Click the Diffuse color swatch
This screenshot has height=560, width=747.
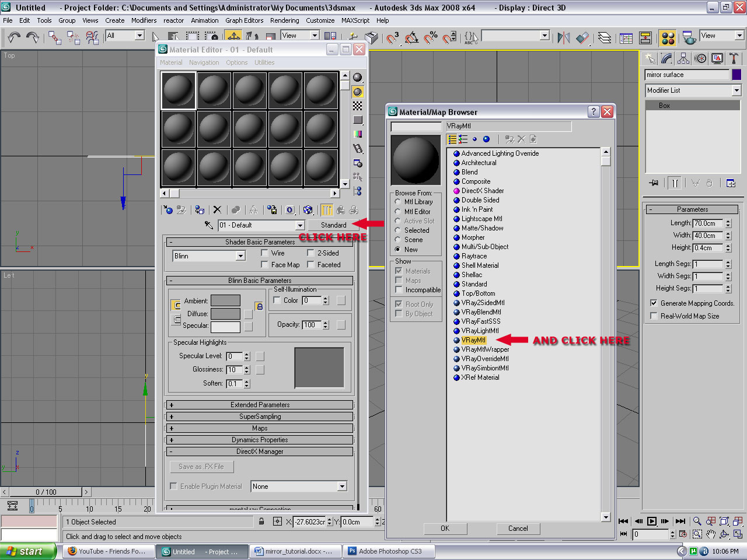(225, 314)
